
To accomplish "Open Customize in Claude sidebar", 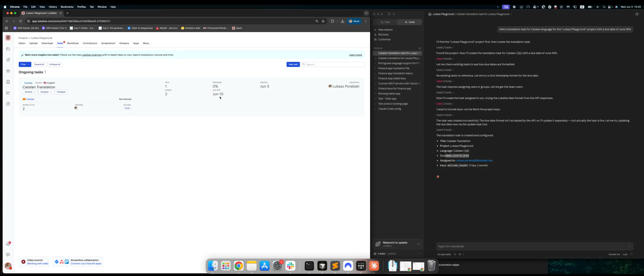I will pyautogui.click(x=384, y=40).
